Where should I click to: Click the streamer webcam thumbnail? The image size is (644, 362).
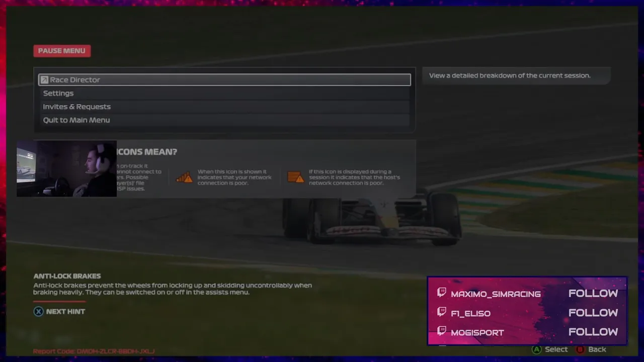click(66, 168)
